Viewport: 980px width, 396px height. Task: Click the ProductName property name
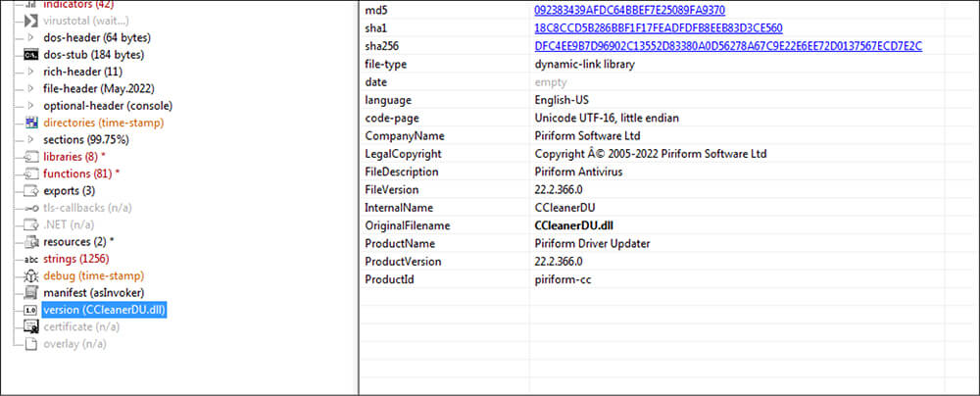pyautogui.click(x=400, y=243)
